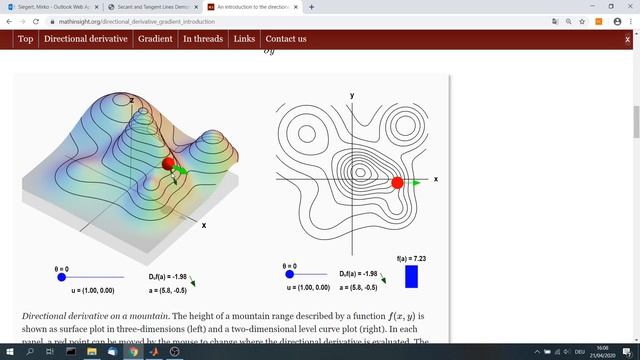Click the DEU keyboard language indicator
Image resolution: width=640 pixels, height=360 pixels.
580,352
